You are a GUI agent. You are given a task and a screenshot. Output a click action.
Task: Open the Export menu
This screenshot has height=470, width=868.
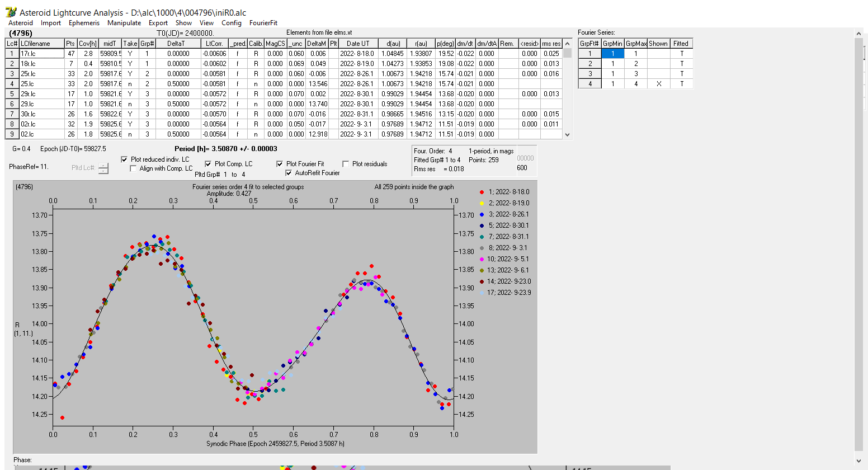(x=158, y=23)
